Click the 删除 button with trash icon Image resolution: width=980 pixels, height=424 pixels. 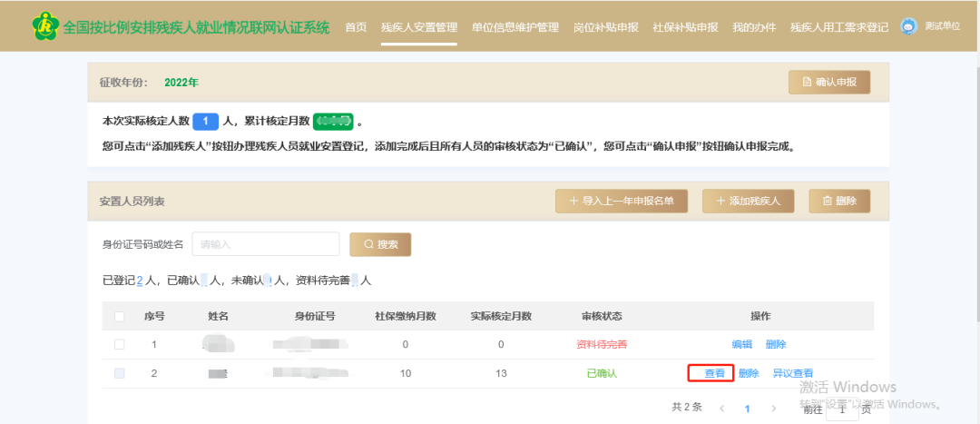[x=839, y=202]
